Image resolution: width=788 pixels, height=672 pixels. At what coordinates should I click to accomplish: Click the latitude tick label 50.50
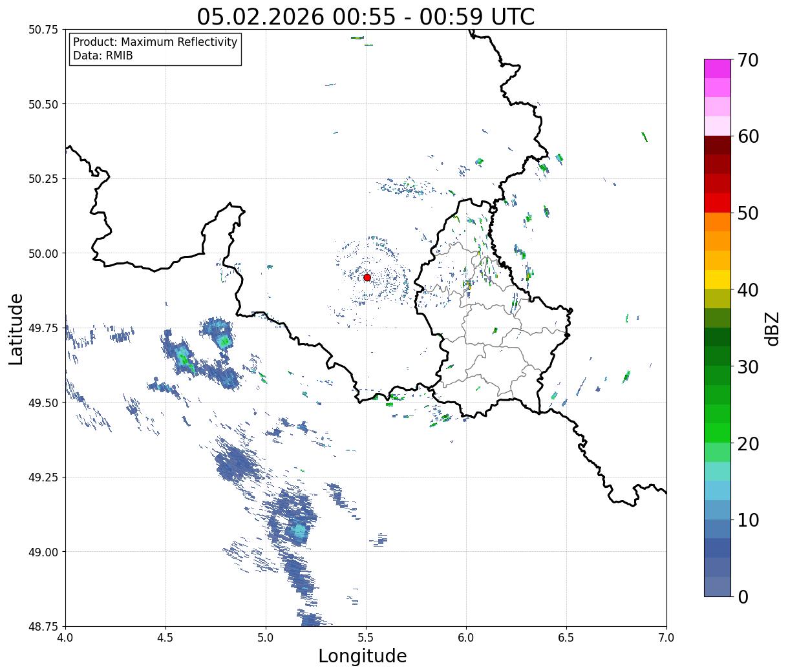[x=43, y=104]
